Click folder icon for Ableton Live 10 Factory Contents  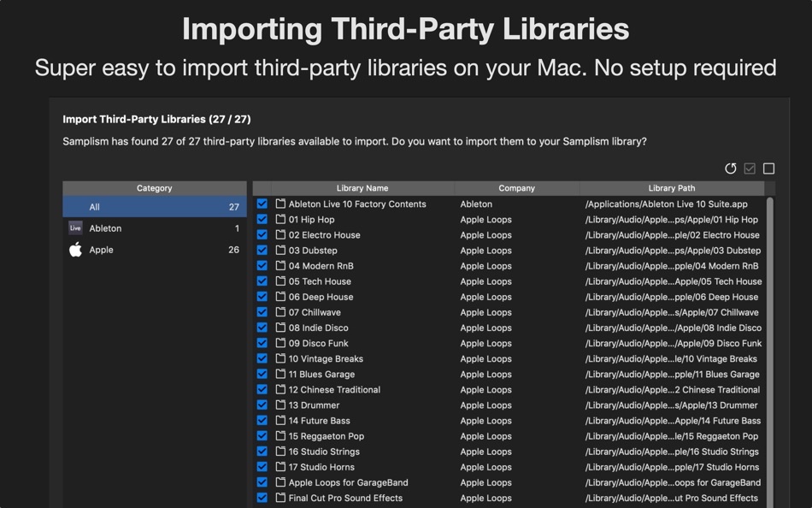pyautogui.click(x=280, y=204)
